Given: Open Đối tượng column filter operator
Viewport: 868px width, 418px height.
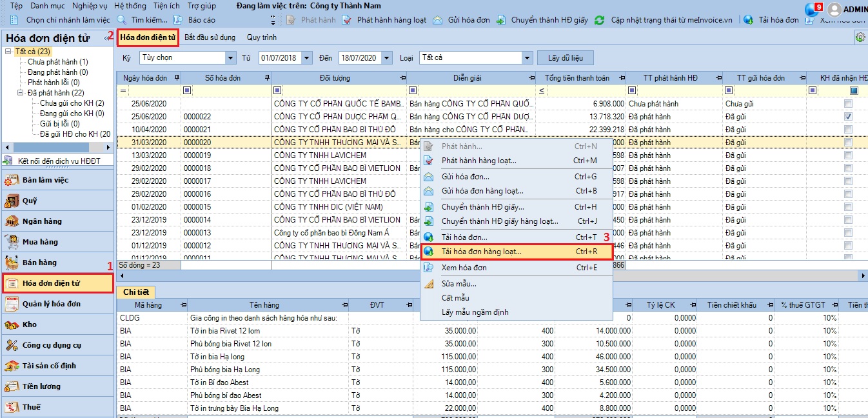Looking at the screenshot, I should pos(278,91).
